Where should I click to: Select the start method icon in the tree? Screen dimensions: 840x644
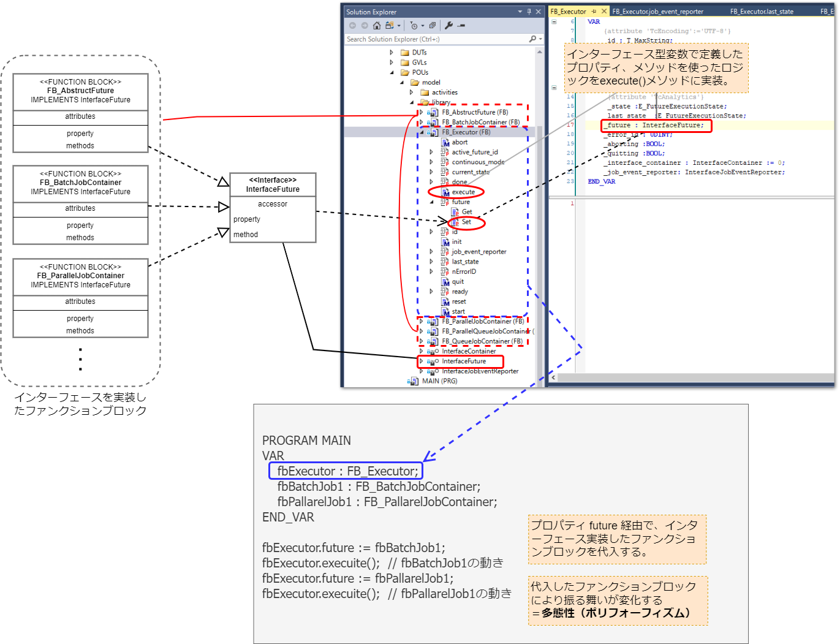click(x=445, y=312)
